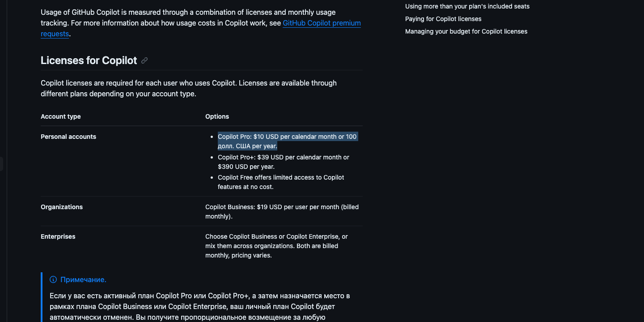Go to Using more than your plan's included seats
This screenshot has width=644, height=322.
coord(467,6)
